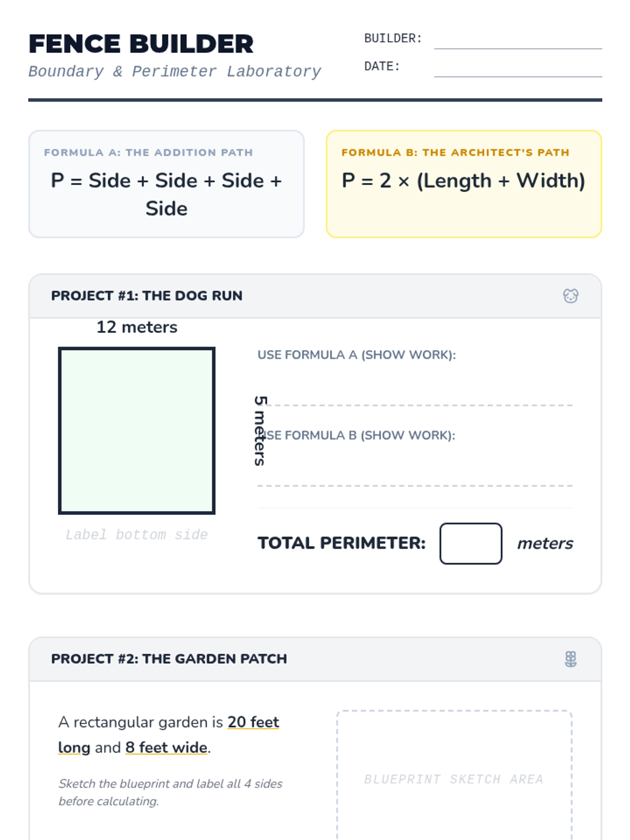Click the 'Label bottom side' placeholder

[136, 534]
